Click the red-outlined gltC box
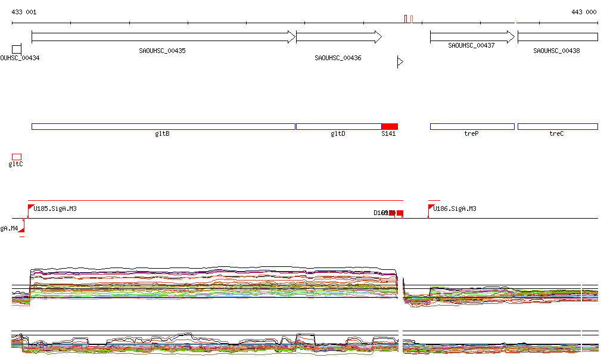Image resolution: width=610 pixels, height=364 pixels. [x=16, y=157]
